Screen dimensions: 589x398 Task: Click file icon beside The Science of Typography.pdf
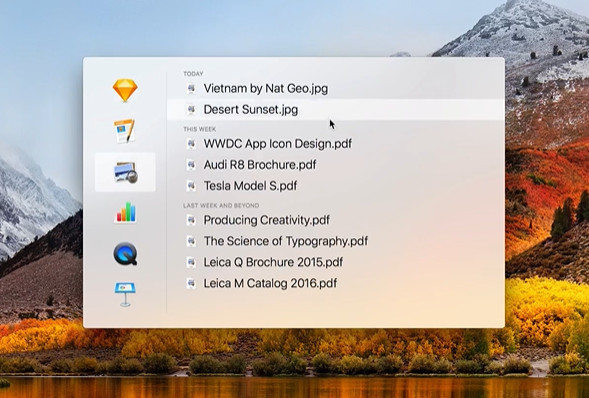click(191, 241)
